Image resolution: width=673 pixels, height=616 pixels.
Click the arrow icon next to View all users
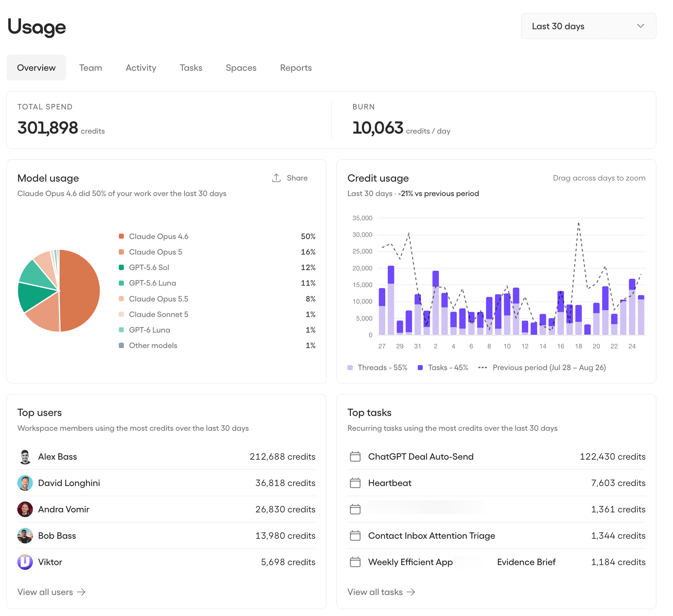pyautogui.click(x=81, y=592)
